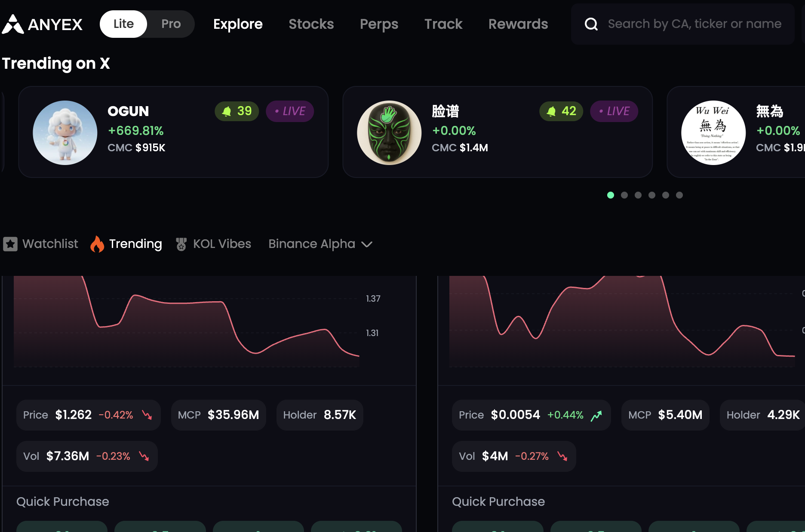
Task: Click the chevron next to Binance Alpha
Action: [367, 245]
